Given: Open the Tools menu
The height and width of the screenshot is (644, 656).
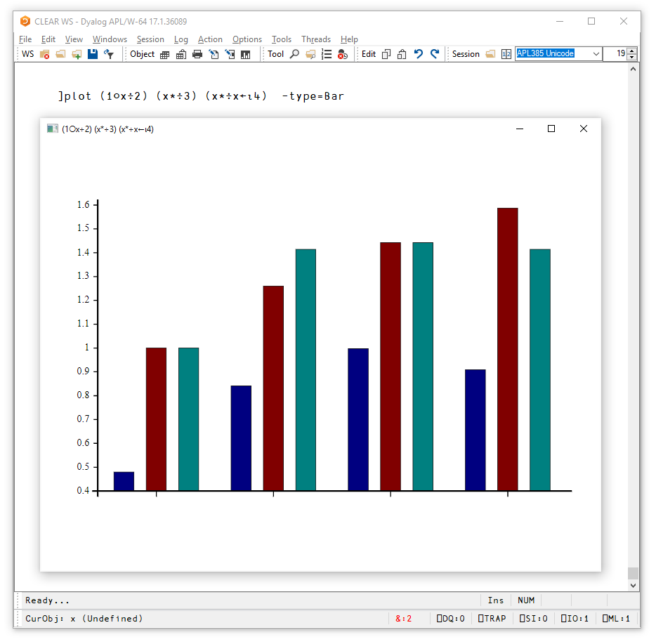Looking at the screenshot, I should coord(281,39).
